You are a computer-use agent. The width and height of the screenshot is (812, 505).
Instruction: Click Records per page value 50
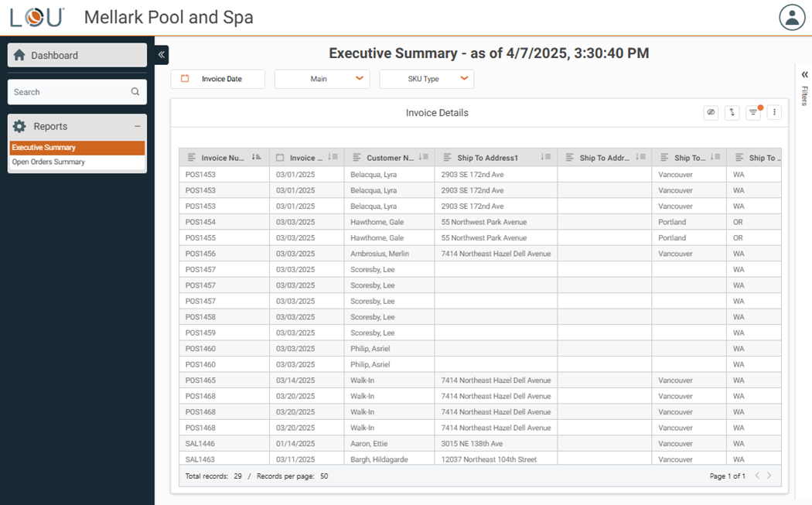324,476
